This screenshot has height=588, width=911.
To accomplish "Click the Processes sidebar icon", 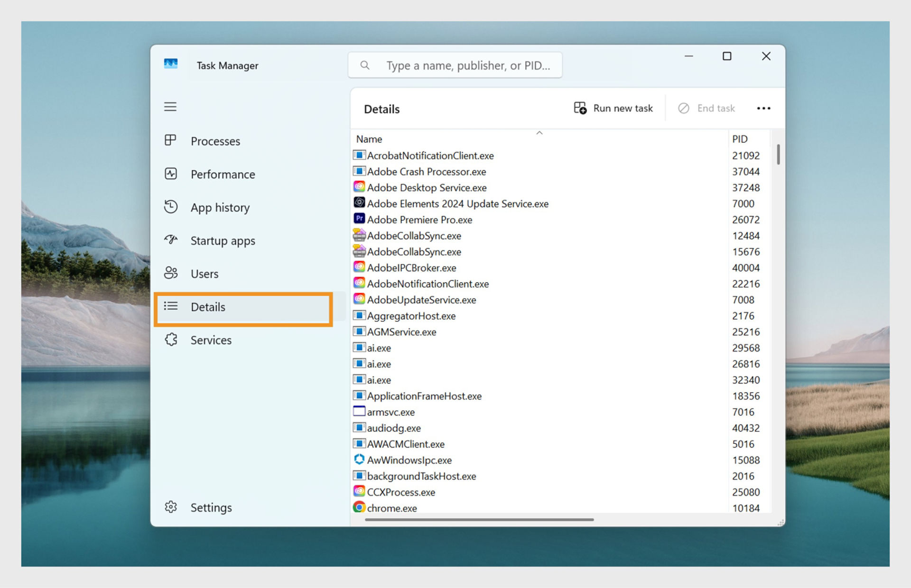I will [170, 140].
